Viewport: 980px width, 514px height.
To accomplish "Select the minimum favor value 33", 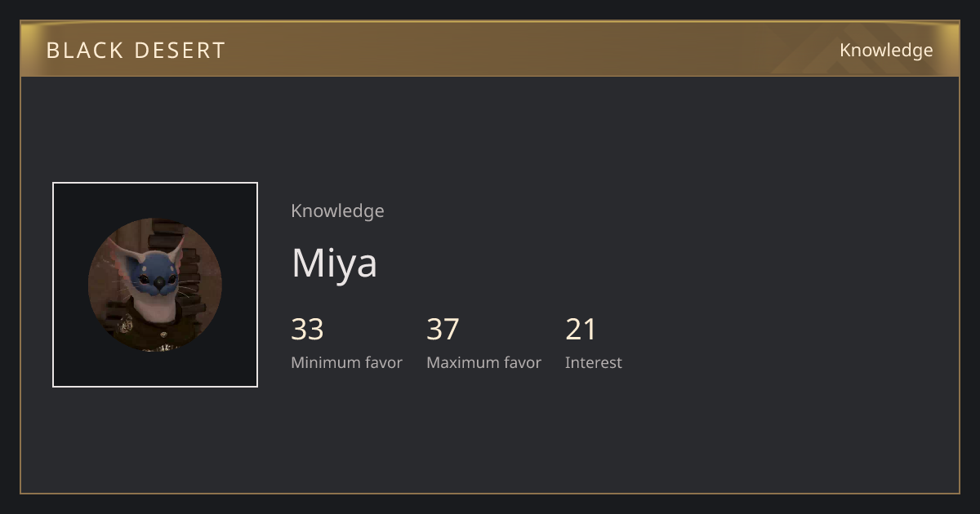I will click(308, 330).
